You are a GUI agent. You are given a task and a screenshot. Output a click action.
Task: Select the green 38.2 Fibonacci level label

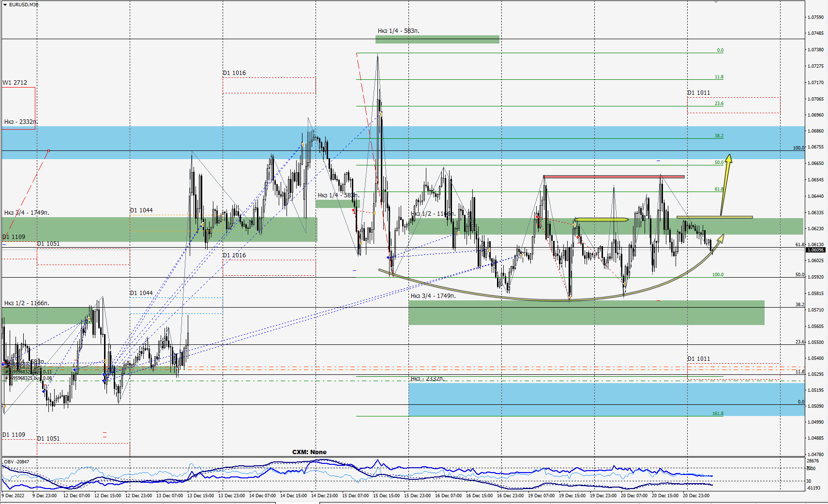pos(719,136)
